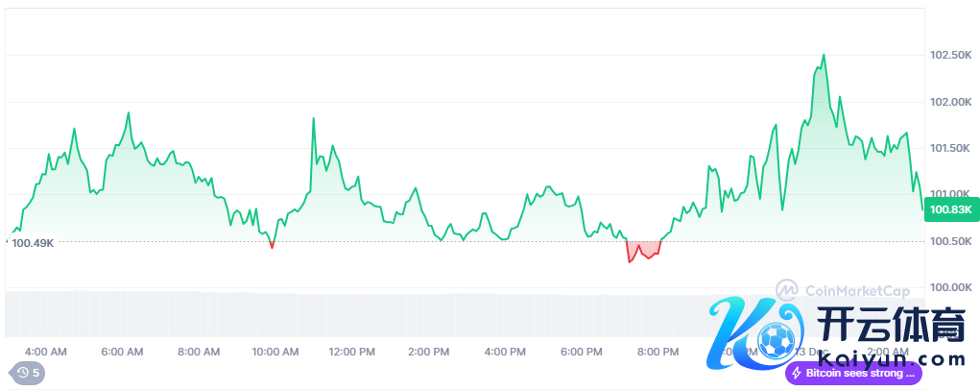The image size is (980, 391).
Task: Click the CoinMarketCap logo icon
Action: (x=787, y=289)
